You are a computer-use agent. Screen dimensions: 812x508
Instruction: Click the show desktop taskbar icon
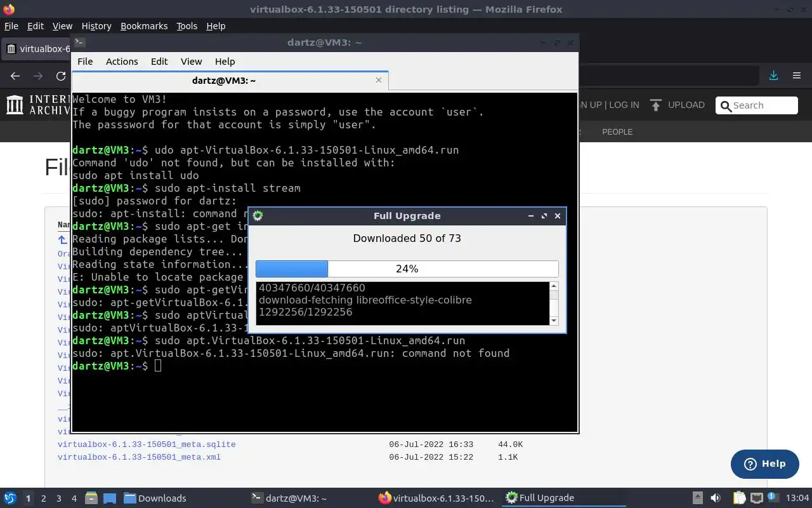(x=109, y=498)
